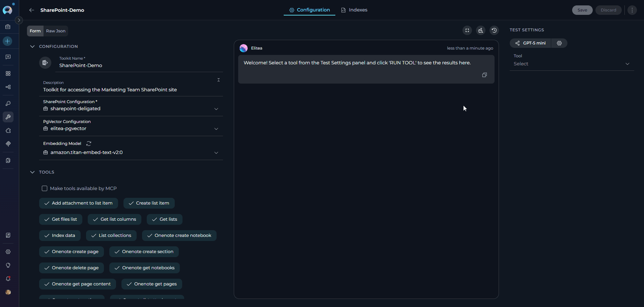Image resolution: width=644 pixels, height=307 pixels.
Task: Click the clear chat broom icon
Action: (x=481, y=30)
